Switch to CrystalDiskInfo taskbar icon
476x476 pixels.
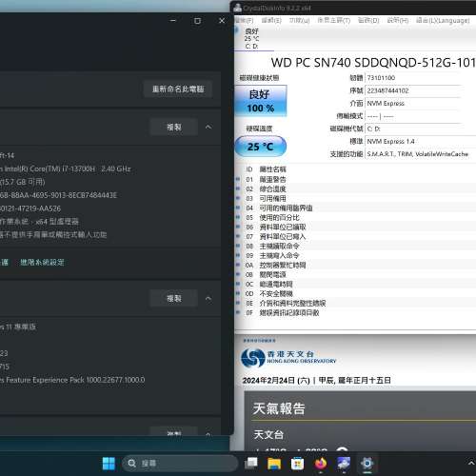344,464
